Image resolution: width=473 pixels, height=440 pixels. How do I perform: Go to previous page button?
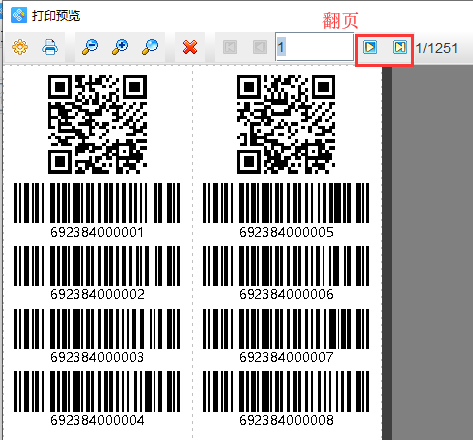(260, 47)
